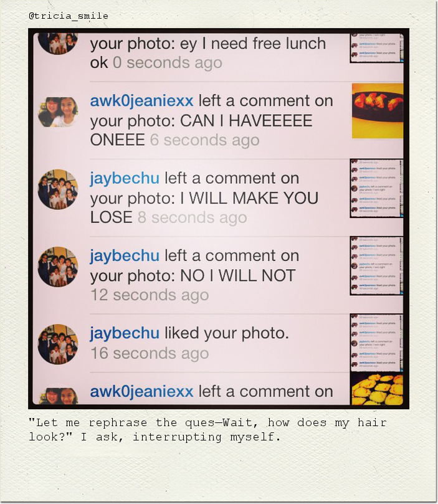Tap the @tricia_smile handle above the photo
The width and height of the screenshot is (438, 504).
point(69,16)
